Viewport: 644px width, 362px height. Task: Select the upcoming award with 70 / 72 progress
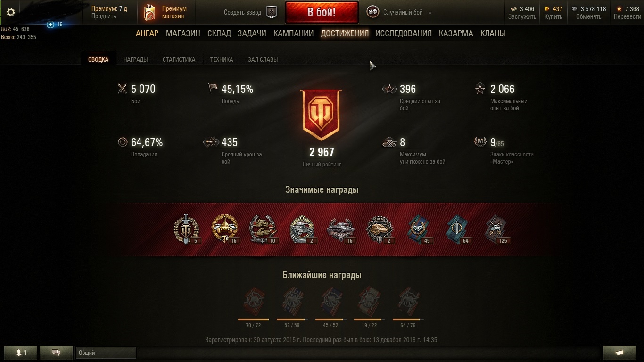click(x=253, y=302)
